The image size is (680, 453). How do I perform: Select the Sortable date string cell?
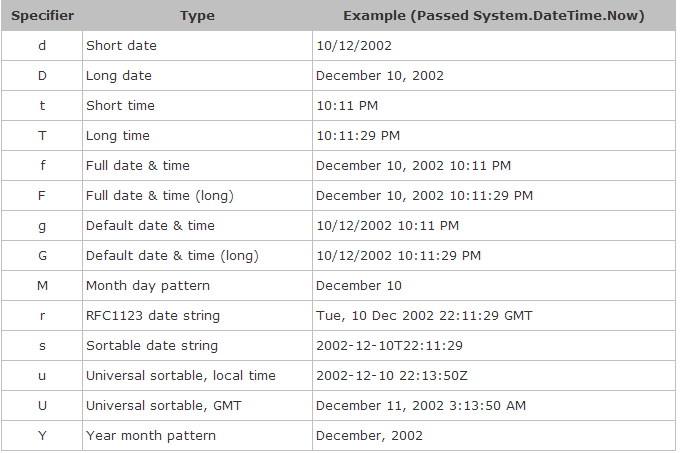click(197, 345)
